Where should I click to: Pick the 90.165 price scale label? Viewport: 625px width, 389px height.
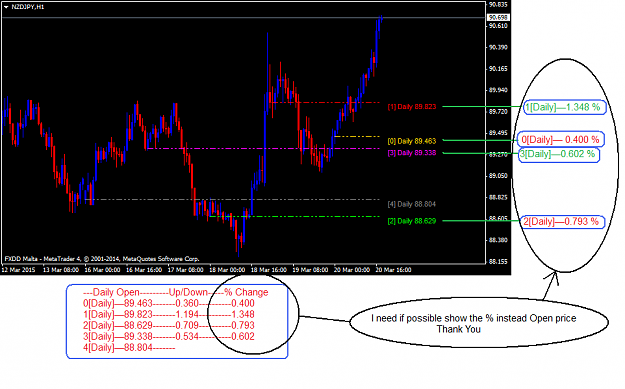tap(498, 69)
